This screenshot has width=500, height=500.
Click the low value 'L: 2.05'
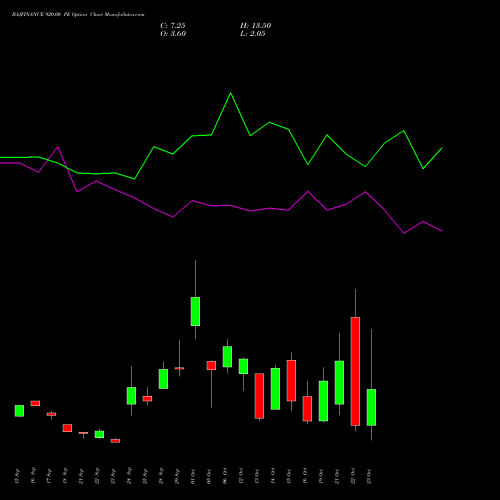253,34
